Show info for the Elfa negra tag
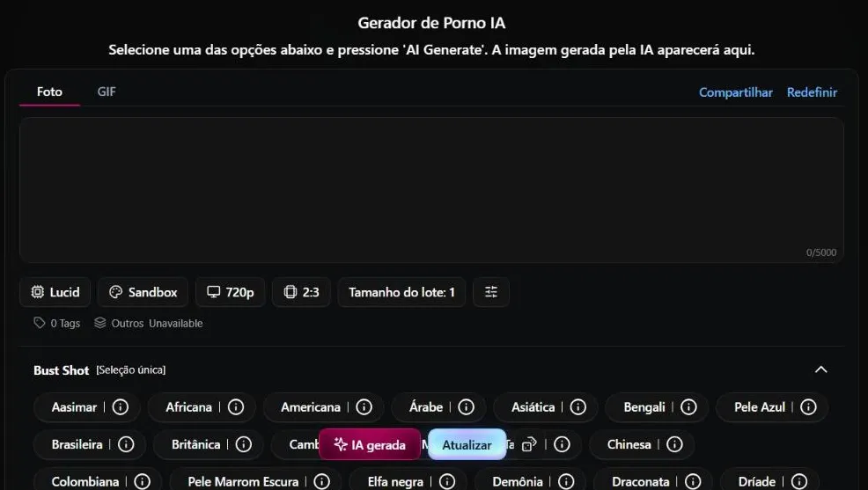Screen dimensions: 868x490 [446, 482]
